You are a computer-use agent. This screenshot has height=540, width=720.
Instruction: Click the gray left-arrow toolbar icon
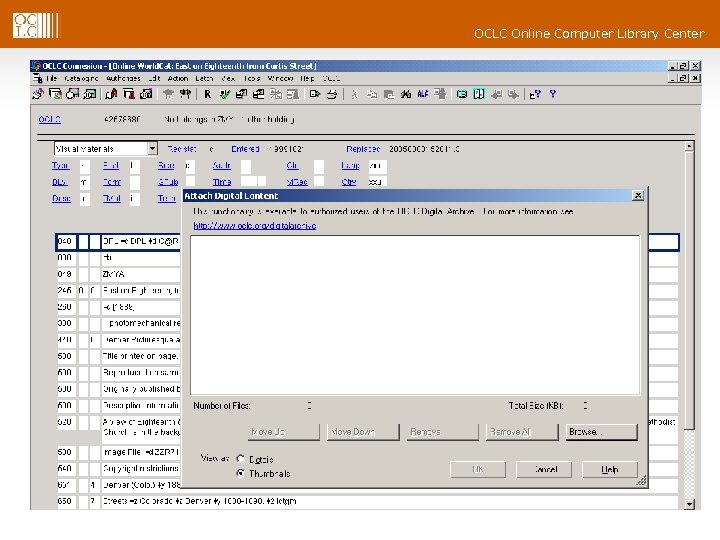click(x=496, y=94)
